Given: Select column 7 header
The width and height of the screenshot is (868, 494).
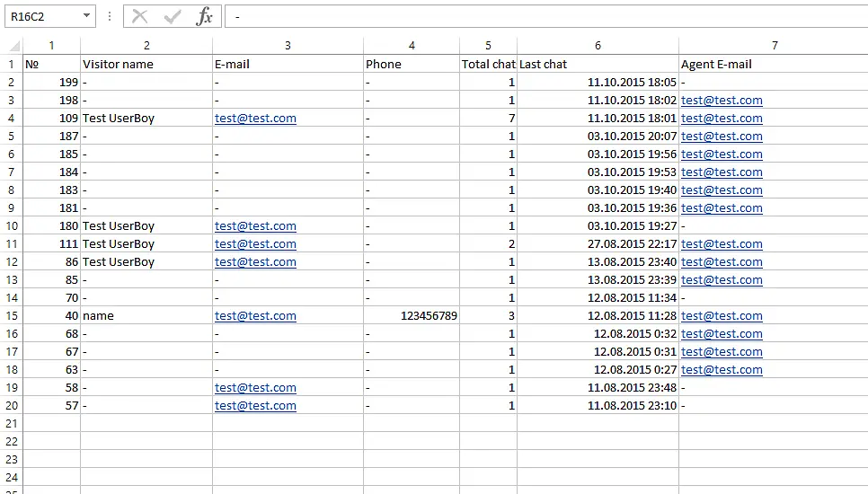Looking at the screenshot, I should click(774, 46).
